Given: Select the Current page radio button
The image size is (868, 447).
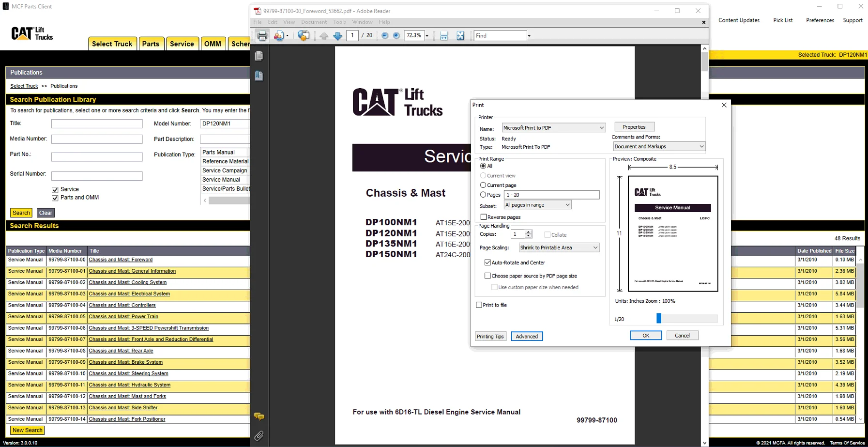Looking at the screenshot, I should tap(483, 185).
